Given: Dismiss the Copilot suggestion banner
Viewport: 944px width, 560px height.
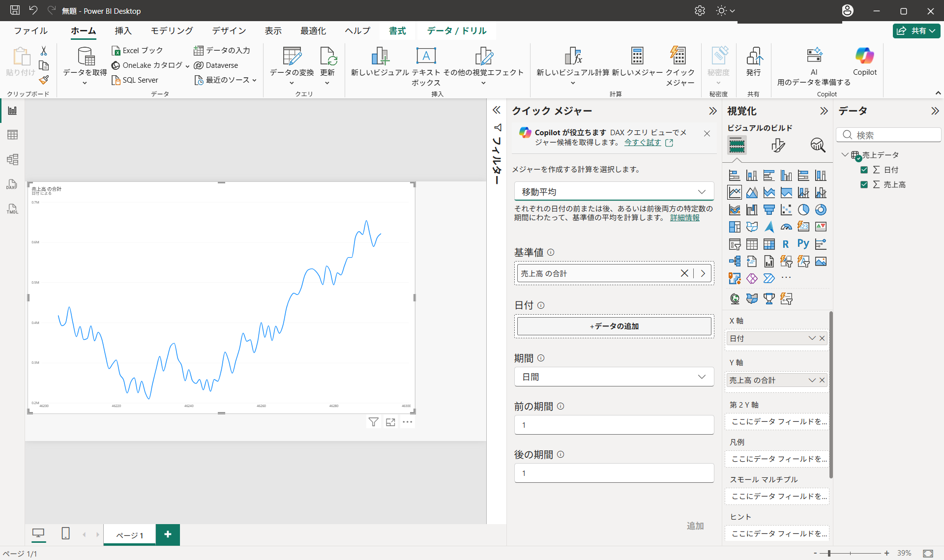Looking at the screenshot, I should pos(707,133).
